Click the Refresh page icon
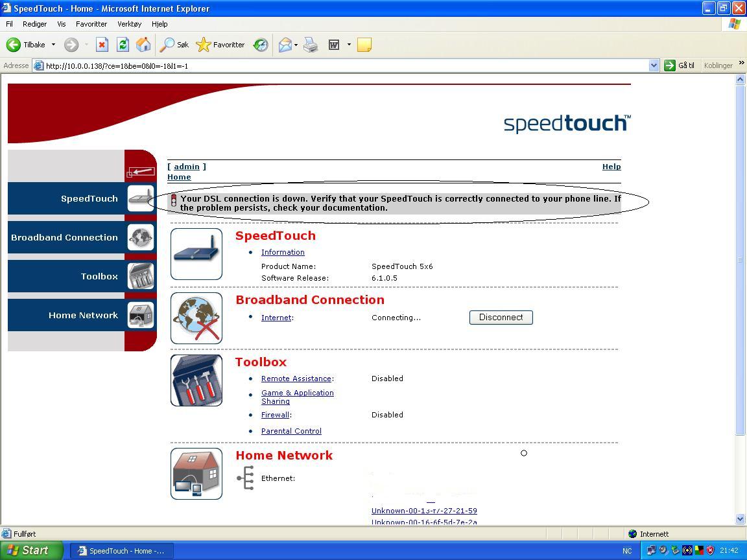 point(123,45)
